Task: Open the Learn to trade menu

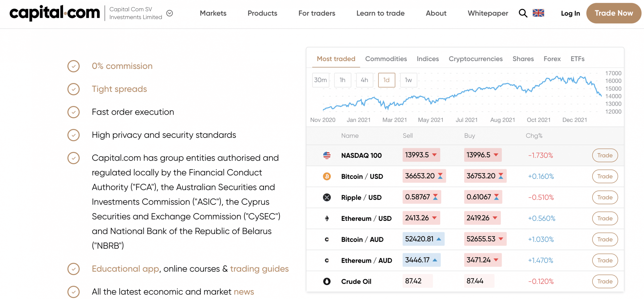Action: pyautogui.click(x=380, y=13)
